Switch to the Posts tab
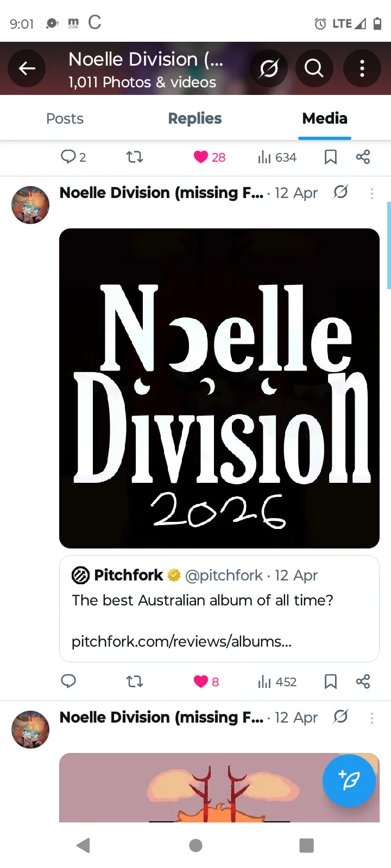391x868 pixels. coord(65,118)
